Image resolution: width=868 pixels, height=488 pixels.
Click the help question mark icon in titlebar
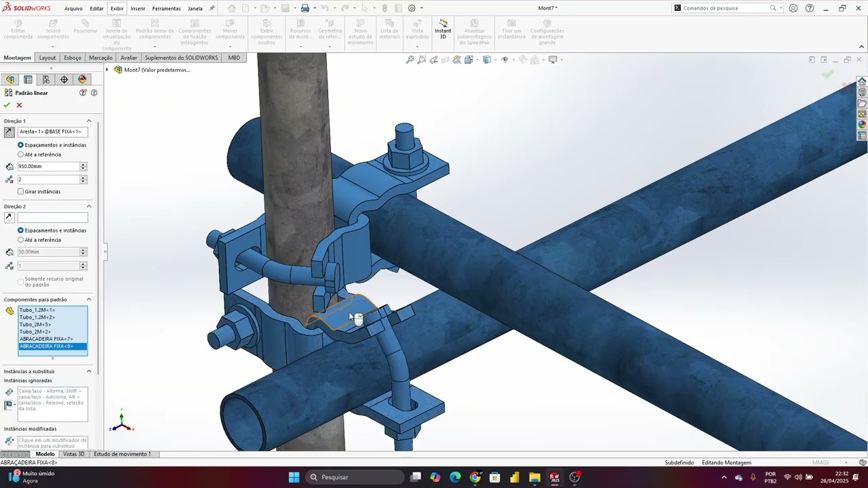[810, 8]
